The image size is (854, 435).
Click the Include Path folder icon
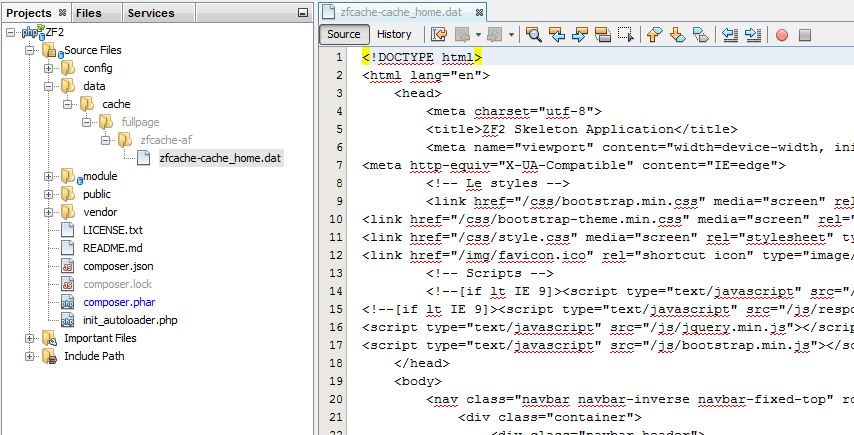[x=50, y=356]
